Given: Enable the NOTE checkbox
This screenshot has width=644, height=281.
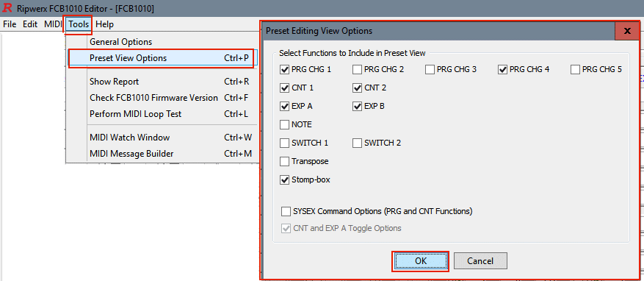Looking at the screenshot, I should (284, 124).
